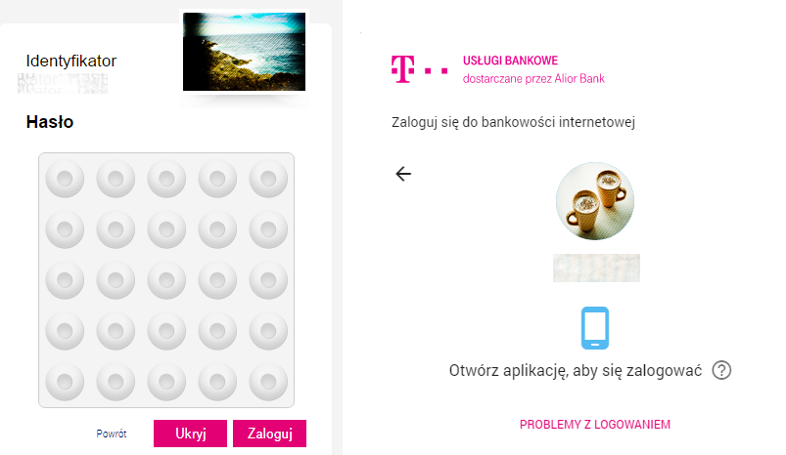Select fourth dot in third grid row

point(218,280)
